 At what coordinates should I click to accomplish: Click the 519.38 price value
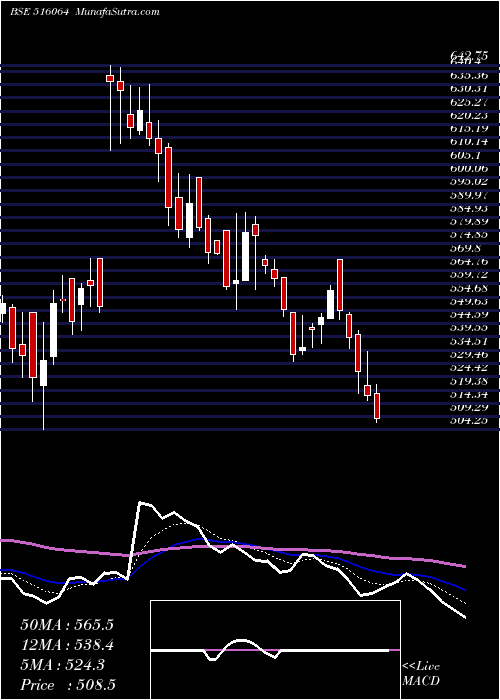(x=469, y=380)
